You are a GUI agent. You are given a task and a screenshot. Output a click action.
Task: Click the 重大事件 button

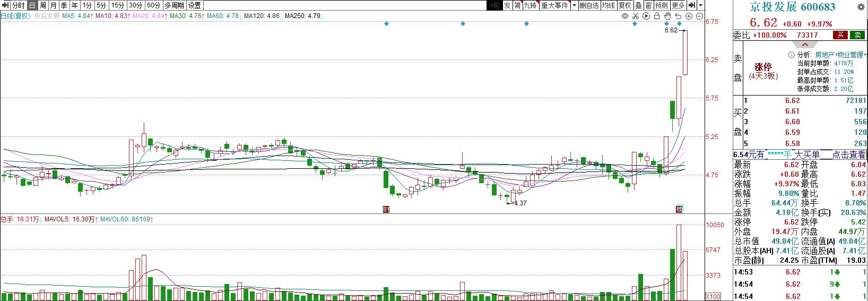(554, 5)
